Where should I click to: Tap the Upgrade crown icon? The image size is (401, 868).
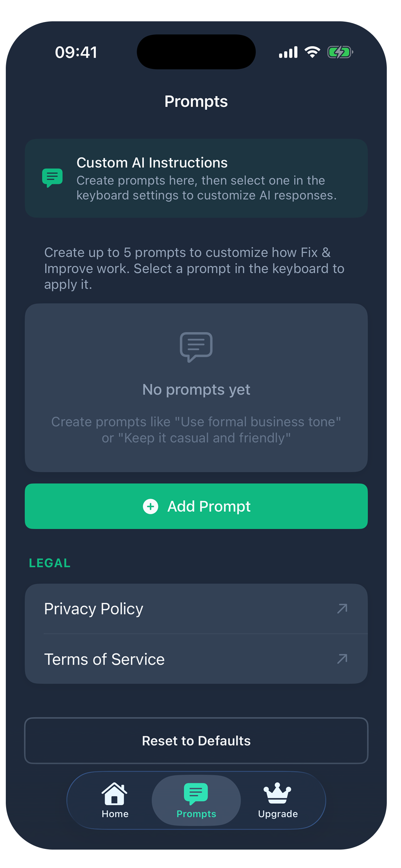277,793
